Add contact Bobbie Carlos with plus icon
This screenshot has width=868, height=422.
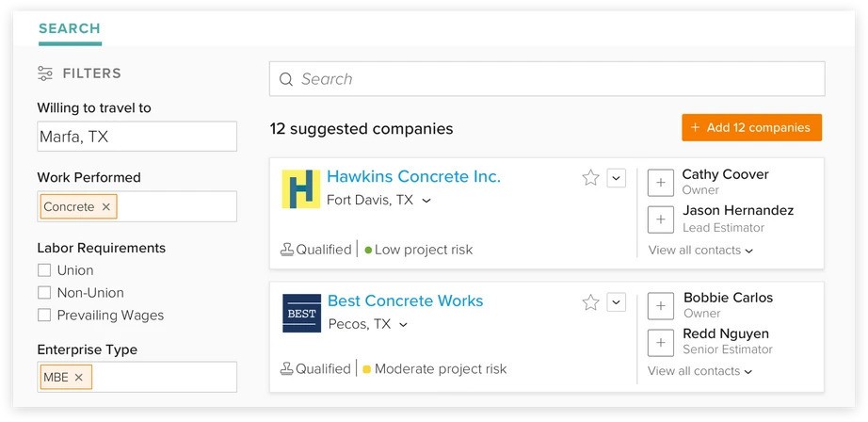click(661, 306)
